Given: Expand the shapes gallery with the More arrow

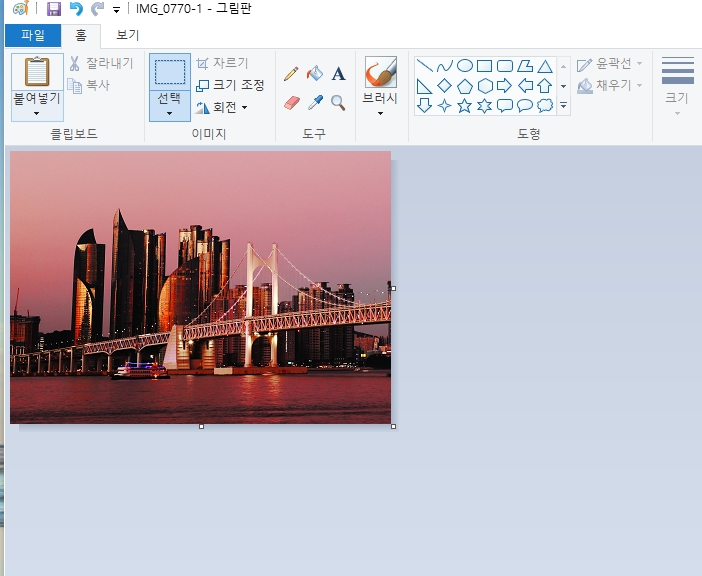Looking at the screenshot, I should pyautogui.click(x=564, y=106).
